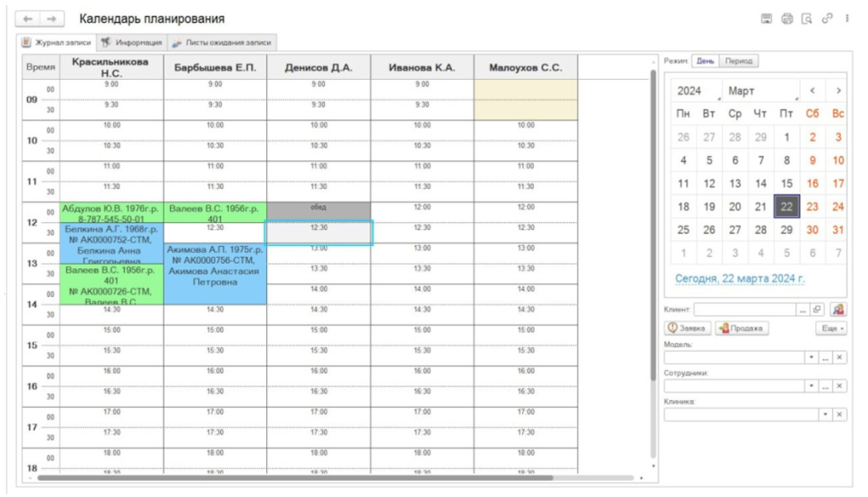Open the print preview magnifier icon
This screenshot has width=868, height=497.
[x=807, y=19]
